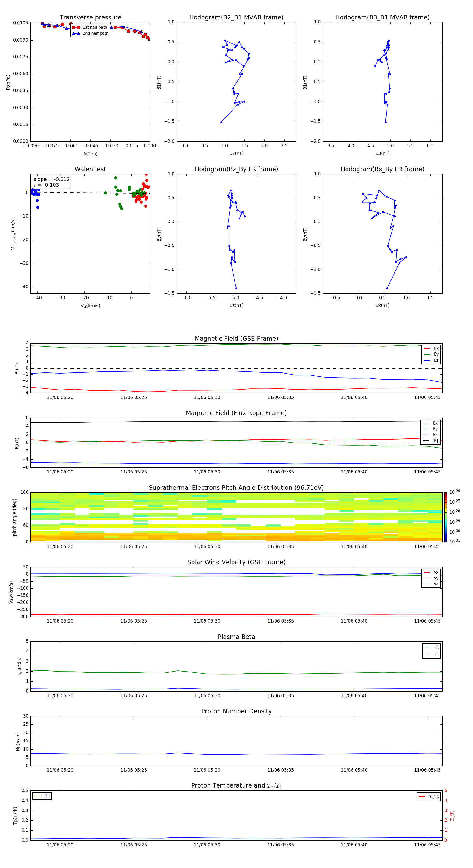Click 'Hodogram(Bz_By FR frame)' title
The height and width of the screenshot is (868, 473).
pos(236,169)
